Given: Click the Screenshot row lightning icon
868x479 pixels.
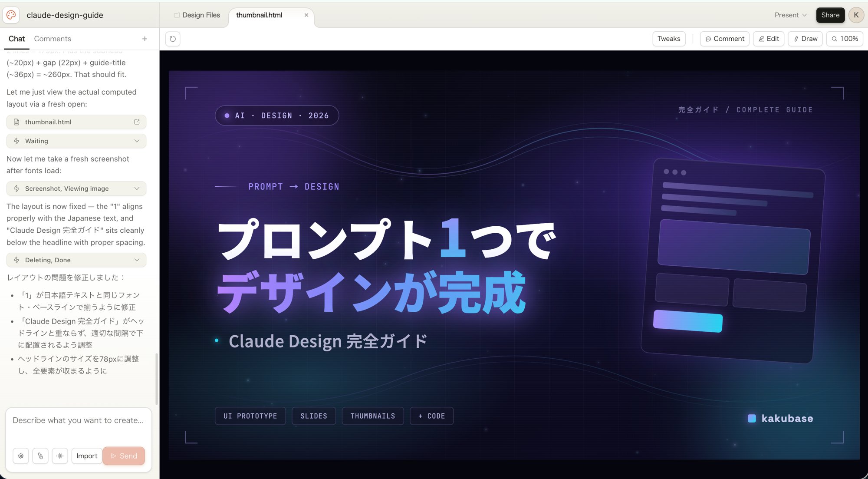Looking at the screenshot, I should tap(16, 188).
